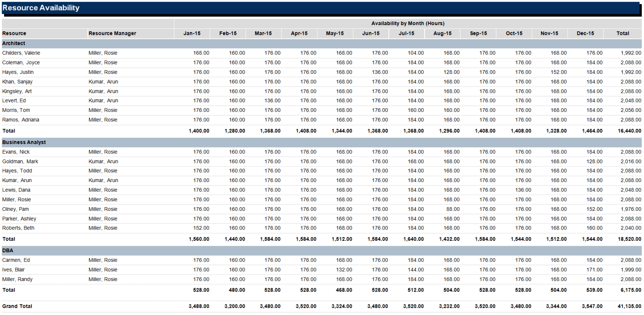Select the Evans, Nick resource name

point(16,152)
